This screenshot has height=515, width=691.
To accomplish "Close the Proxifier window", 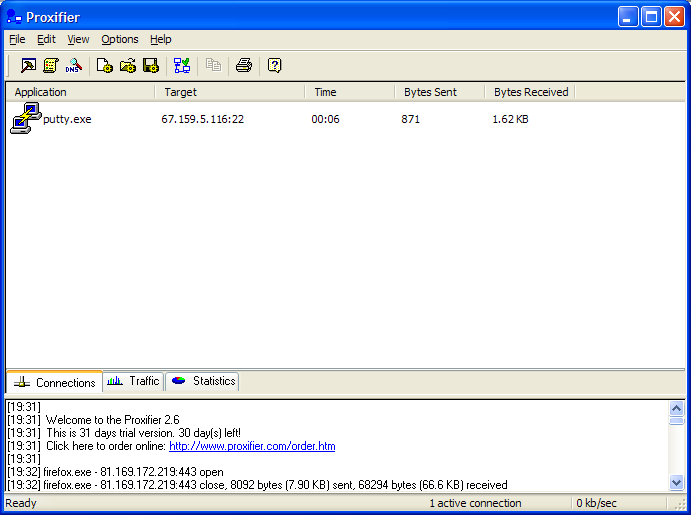I will point(674,17).
